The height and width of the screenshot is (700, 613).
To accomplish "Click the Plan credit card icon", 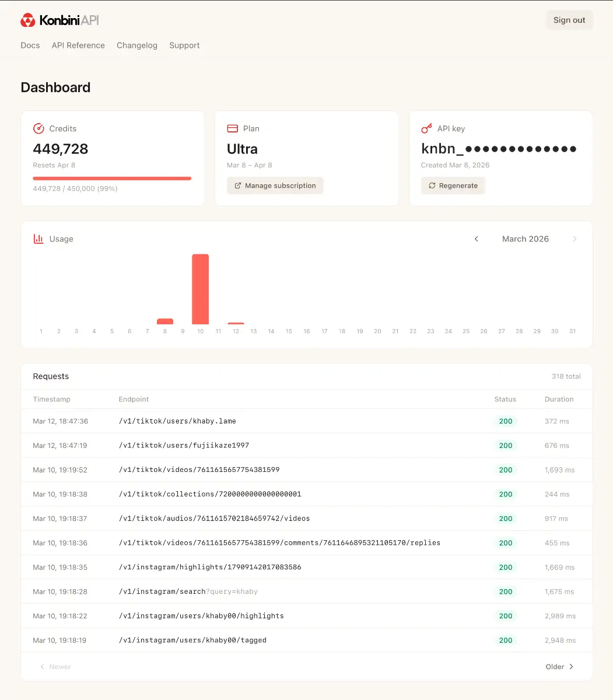I will click(232, 128).
